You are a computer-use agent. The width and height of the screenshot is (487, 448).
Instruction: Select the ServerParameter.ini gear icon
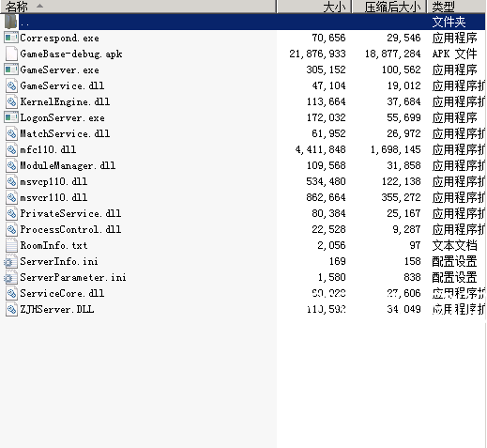[x=10, y=277]
